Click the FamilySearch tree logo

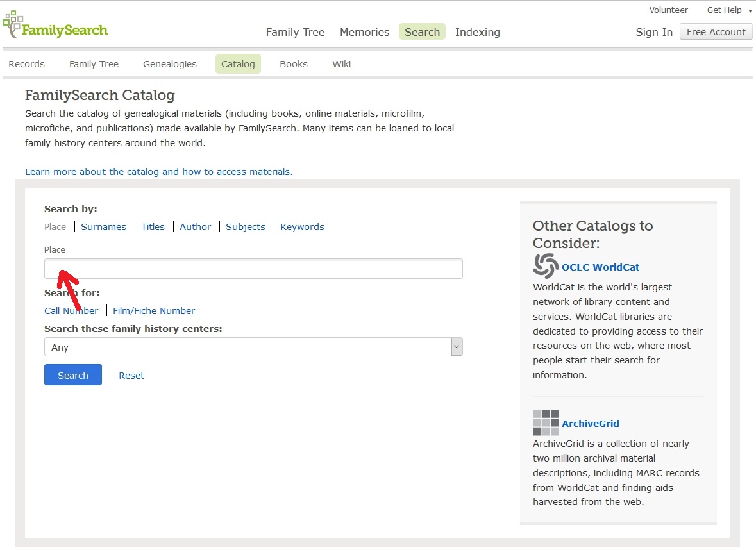[13, 24]
